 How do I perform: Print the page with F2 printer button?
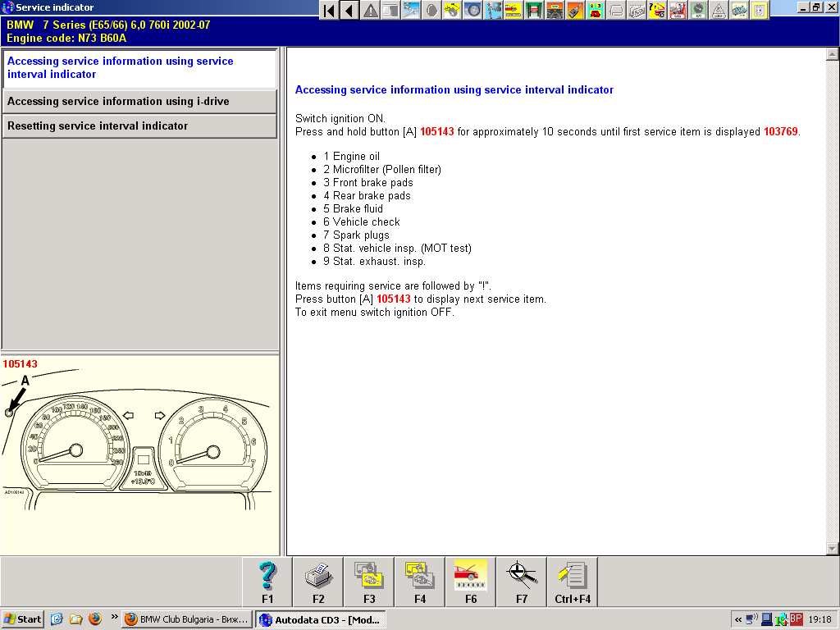pos(318,582)
